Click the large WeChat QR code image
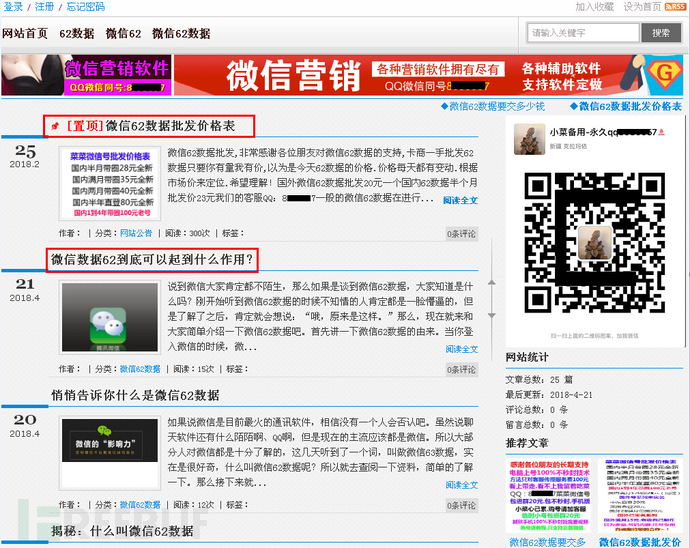The width and height of the screenshot is (690, 548). tap(595, 243)
